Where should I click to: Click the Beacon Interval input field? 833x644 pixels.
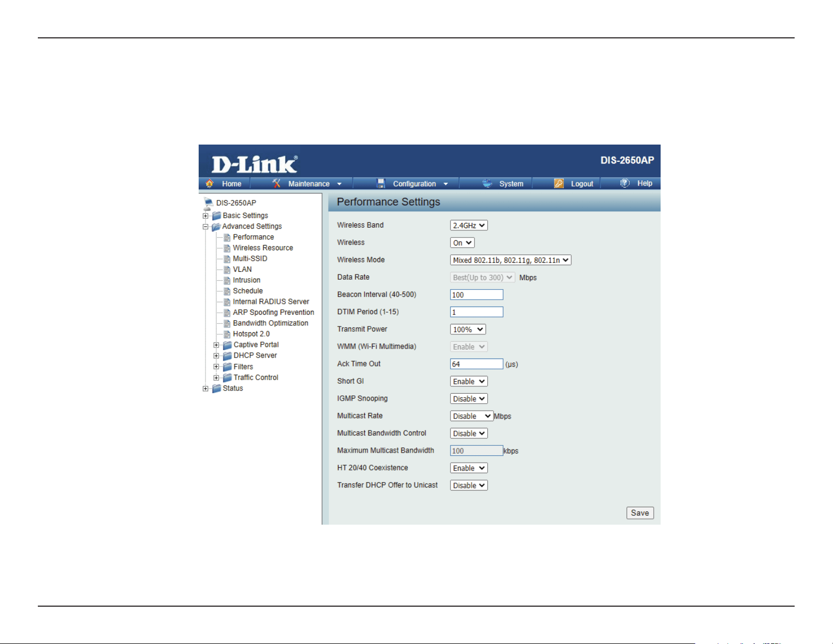tap(477, 295)
